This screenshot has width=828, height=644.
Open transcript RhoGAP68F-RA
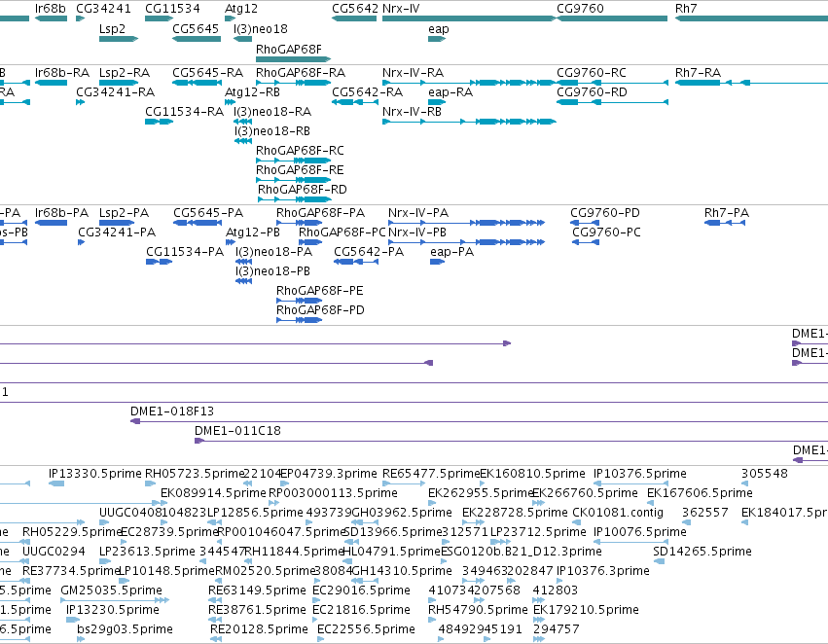click(301, 72)
